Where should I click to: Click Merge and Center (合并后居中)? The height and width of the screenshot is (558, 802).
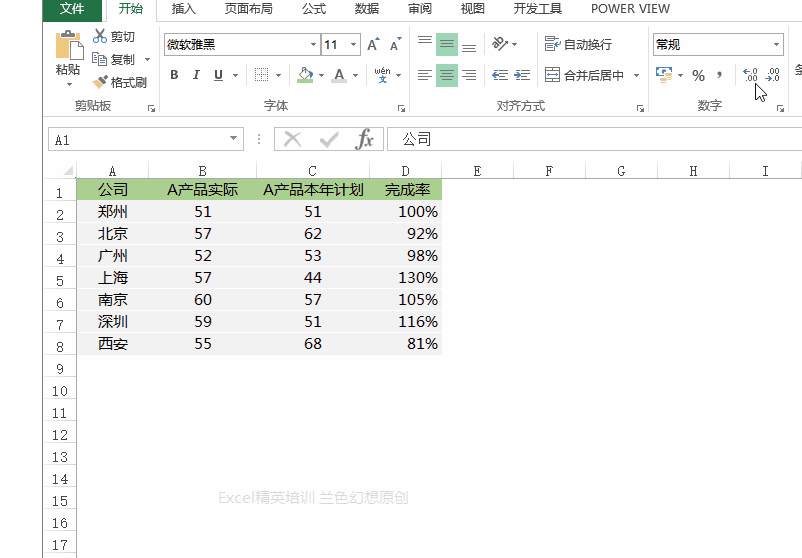[x=584, y=75]
